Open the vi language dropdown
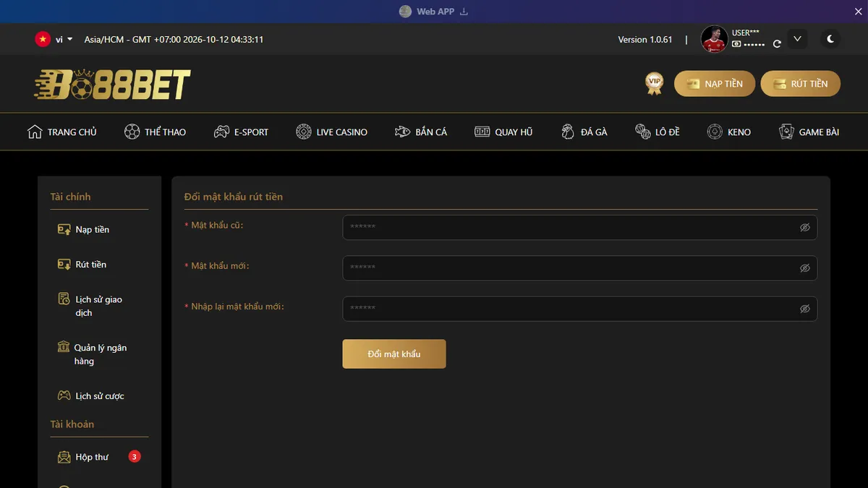Viewport: 868px width, 488px height. (x=54, y=40)
